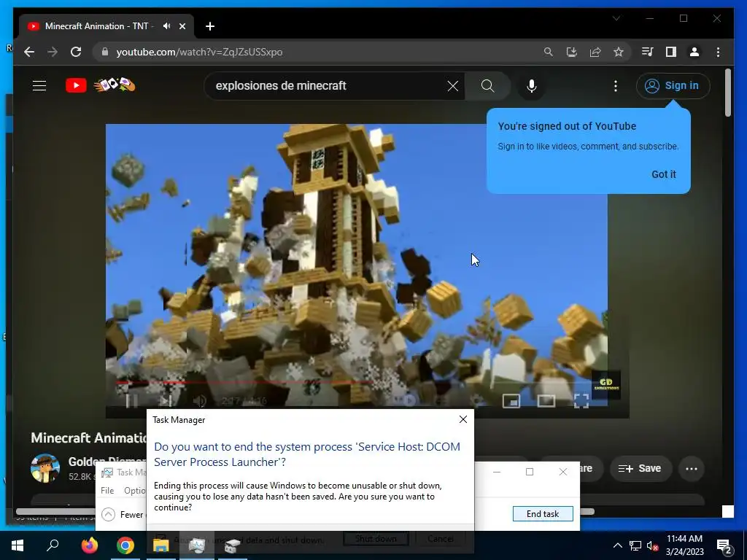The image size is (747, 560).
Task: Mute the video player volume
Action: click(x=200, y=401)
